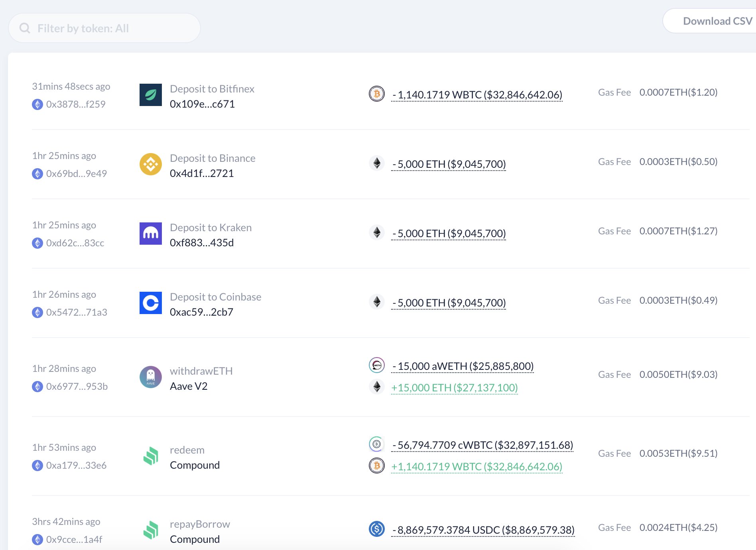Image resolution: width=756 pixels, height=550 pixels.
Task: Click the Bitfinex leaf logo icon
Action: coord(150,95)
